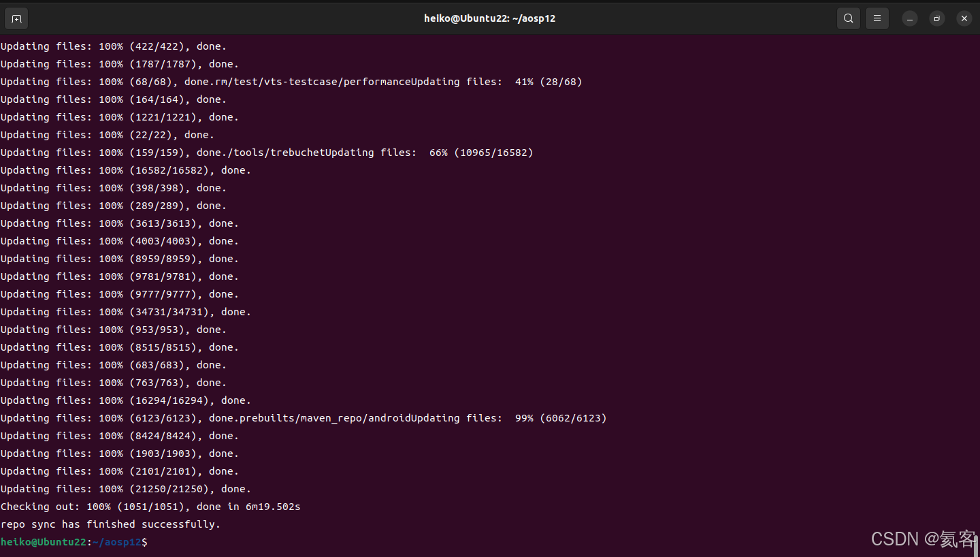This screenshot has height=557, width=980.
Task: Open a new terminal tab
Action: click(17, 18)
